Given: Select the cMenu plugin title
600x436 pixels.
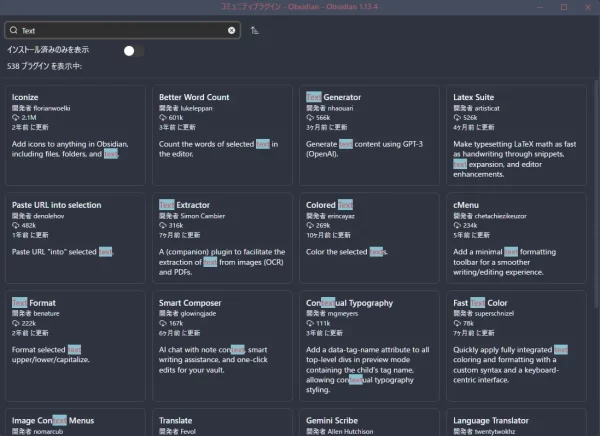Looking at the screenshot, I should coord(466,205).
